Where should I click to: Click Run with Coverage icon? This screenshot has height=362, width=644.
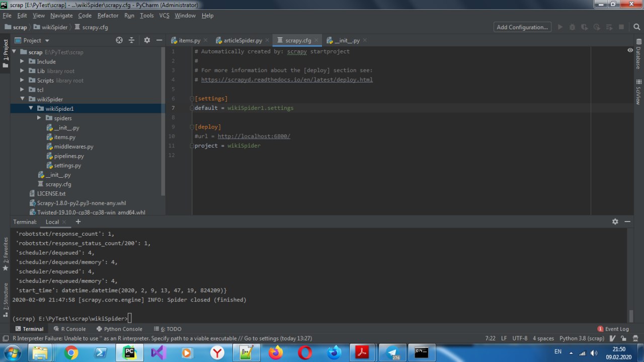pyautogui.click(x=585, y=27)
